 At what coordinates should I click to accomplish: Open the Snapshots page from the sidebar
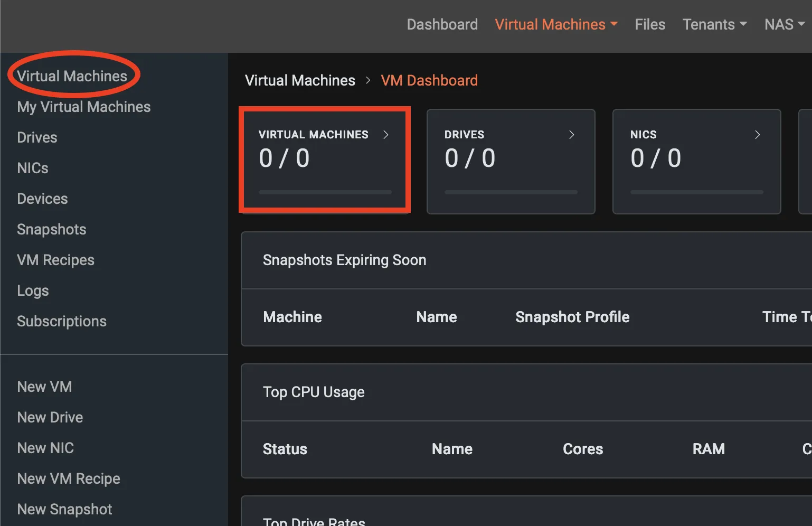coord(51,229)
